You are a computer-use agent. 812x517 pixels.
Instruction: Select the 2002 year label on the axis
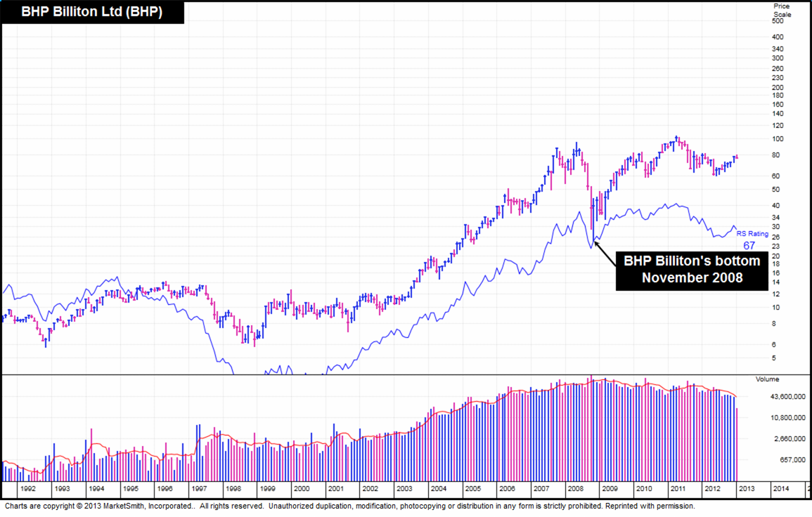(x=370, y=488)
